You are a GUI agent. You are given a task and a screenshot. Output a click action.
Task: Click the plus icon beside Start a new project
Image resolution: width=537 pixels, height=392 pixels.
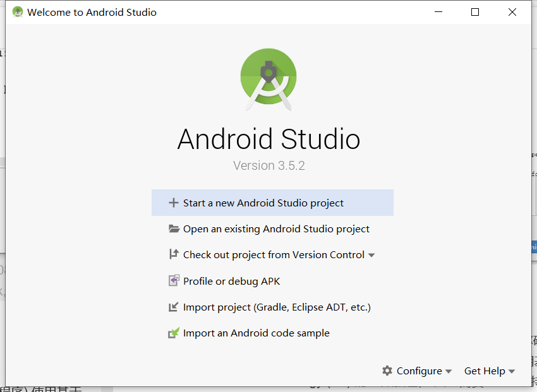pyautogui.click(x=174, y=203)
